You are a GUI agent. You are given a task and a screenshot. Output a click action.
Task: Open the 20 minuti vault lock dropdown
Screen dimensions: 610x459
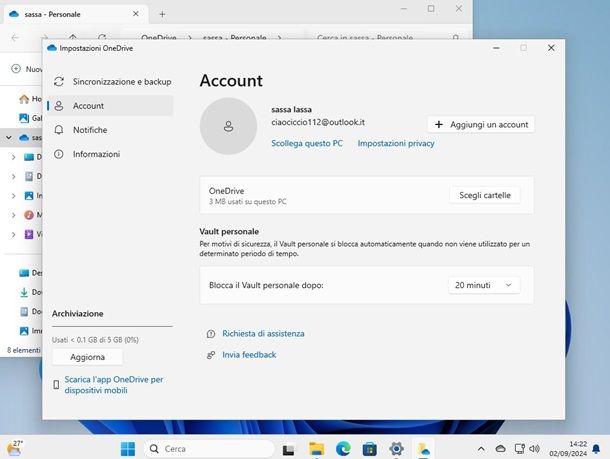tap(484, 285)
